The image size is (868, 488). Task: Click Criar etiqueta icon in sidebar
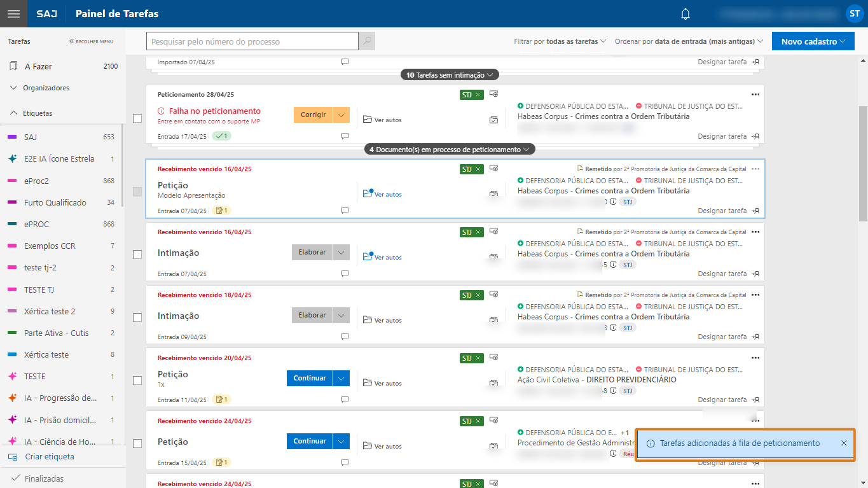[x=13, y=457]
